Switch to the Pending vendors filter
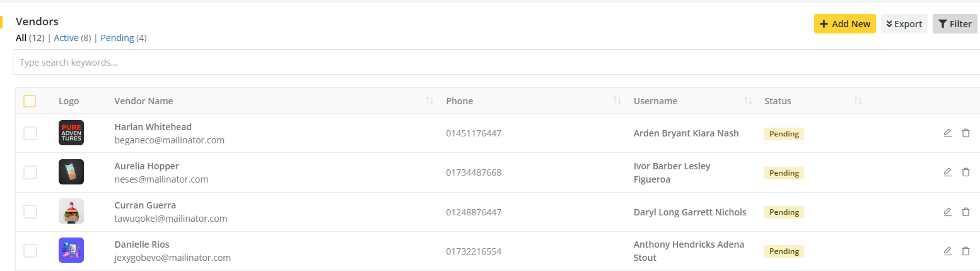Image resolution: width=980 pixels, height=271 pixels. tap(117, 38)
